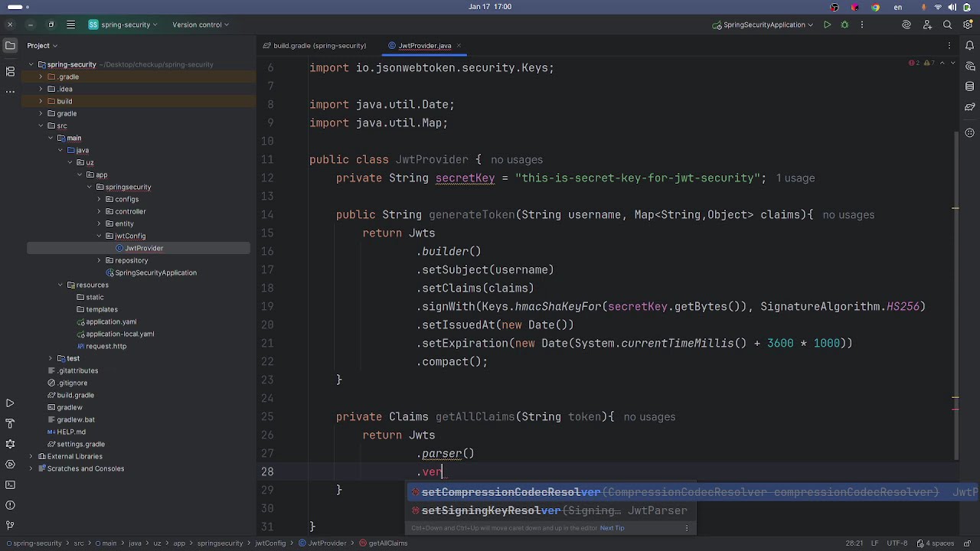Open the Structure tool window icon

coord(10,71)
